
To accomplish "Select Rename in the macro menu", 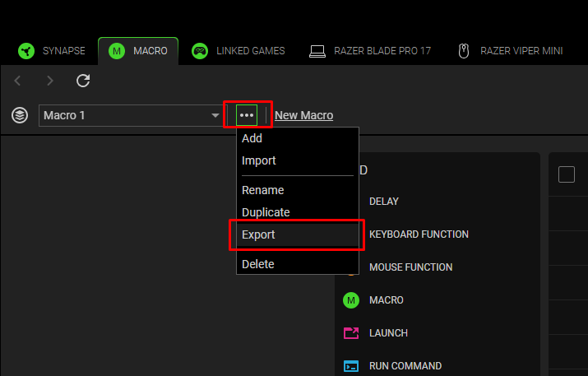I will 262,190.
